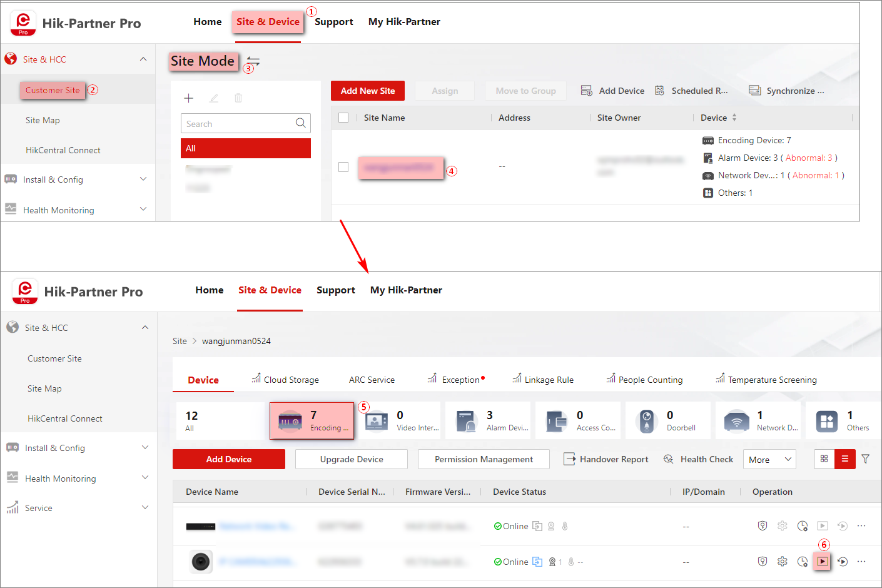The height and width of the screenshot is (588, 882).
Task: Click the Doorbell card icon
Action: click(647, 421)
